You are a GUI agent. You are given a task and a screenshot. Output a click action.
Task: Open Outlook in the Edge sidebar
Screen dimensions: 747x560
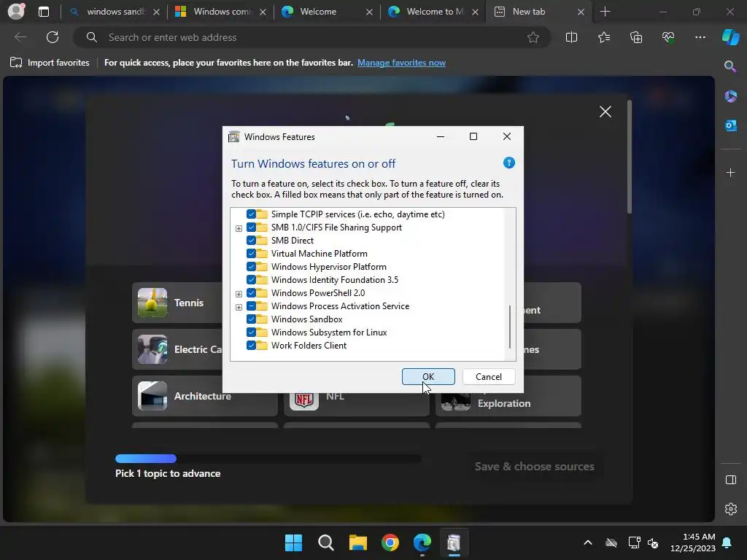[x=730, y=125]
